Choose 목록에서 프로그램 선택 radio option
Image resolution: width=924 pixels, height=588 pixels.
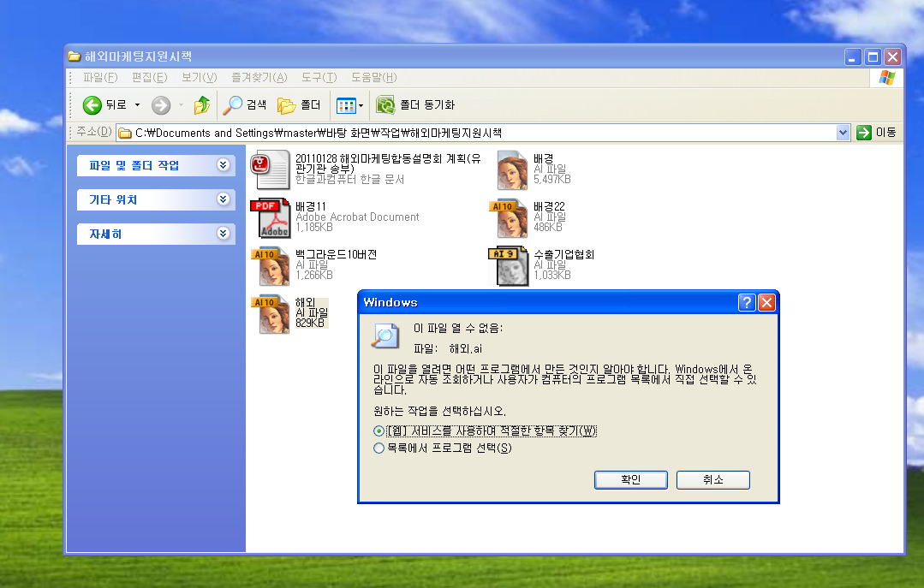click(x=379, y=448)
